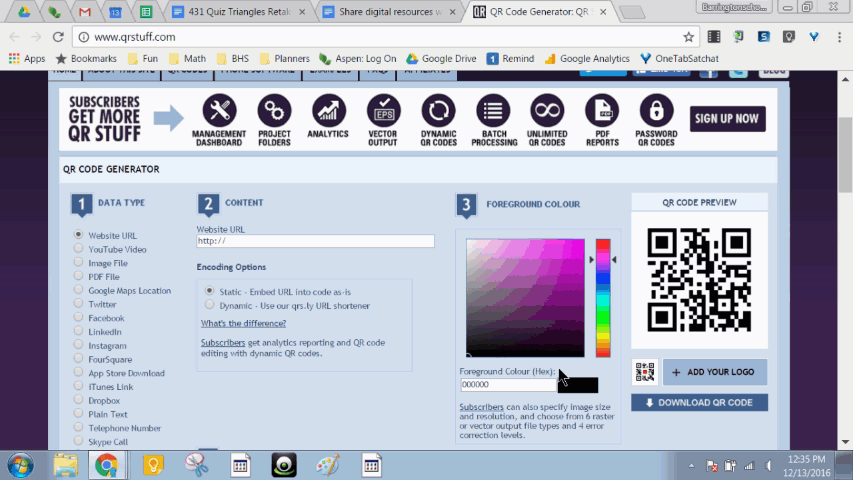This screenshot has height=480, width=853.
Task: Open the Math bookmarks folder
Action: [188, 58]
